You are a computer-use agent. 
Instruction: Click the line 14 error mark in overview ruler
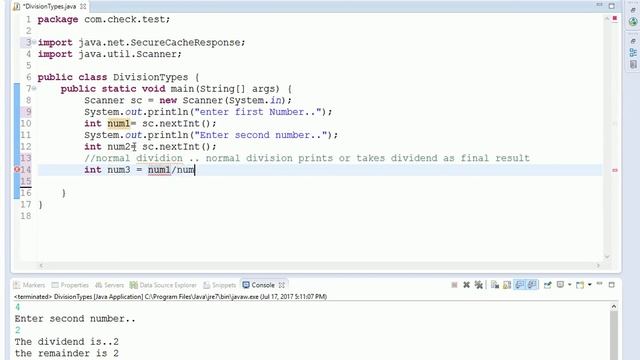pyautogui.click(x=615, y=170)
